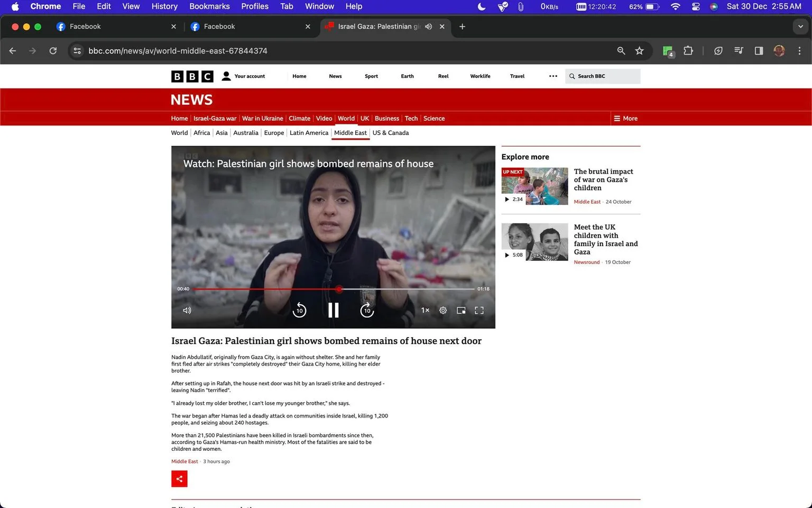
Task: Open Reel in BBC top navigation
Action: click(x=443, y=76)
